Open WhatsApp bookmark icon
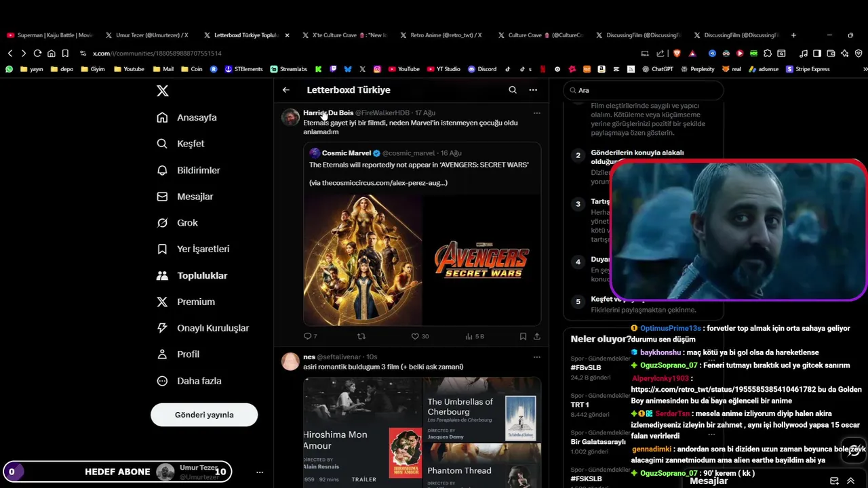This screenshot has height=488, width=868. tap(9, 69)
